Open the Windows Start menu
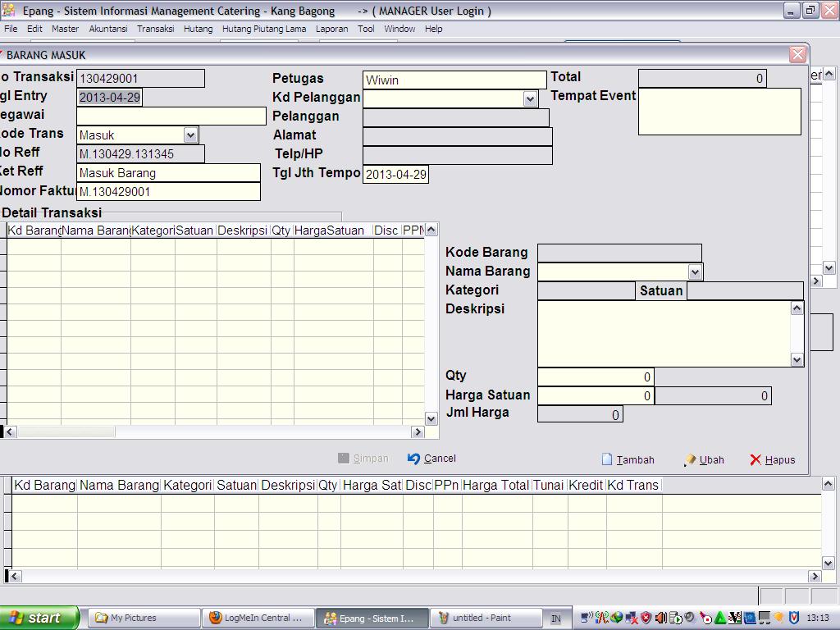Image resolution: width=840 pixels, height=630 pixels. coord(39,618)
